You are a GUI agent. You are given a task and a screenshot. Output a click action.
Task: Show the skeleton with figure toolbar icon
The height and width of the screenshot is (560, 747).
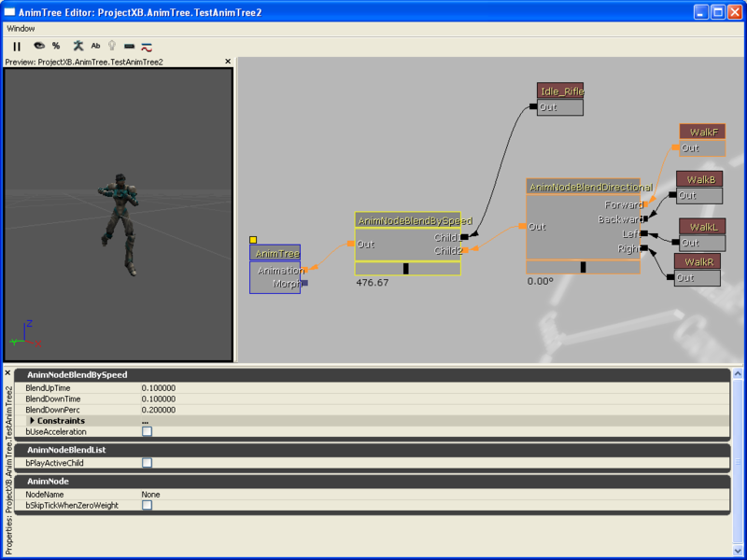point(78,47)
